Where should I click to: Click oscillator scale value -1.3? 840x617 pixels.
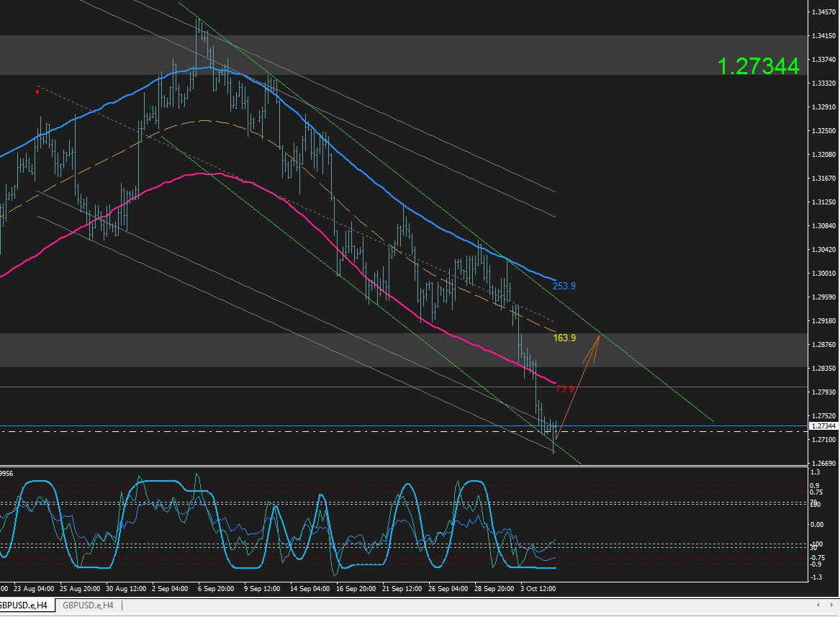point(816,577)
